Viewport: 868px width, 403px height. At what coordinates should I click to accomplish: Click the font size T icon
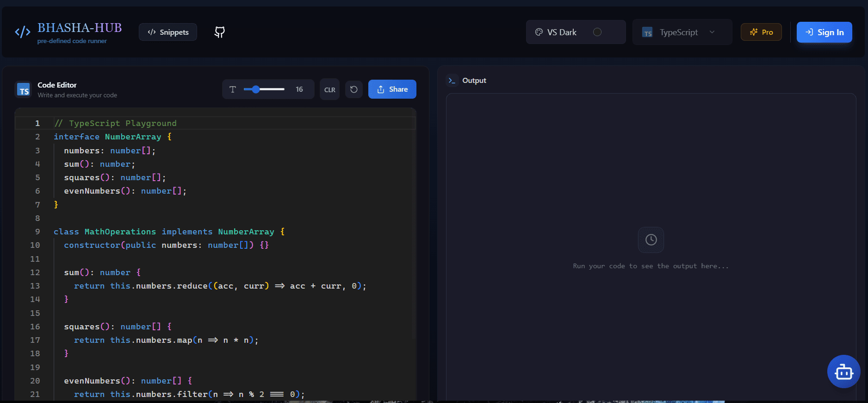tap(233, 89)
